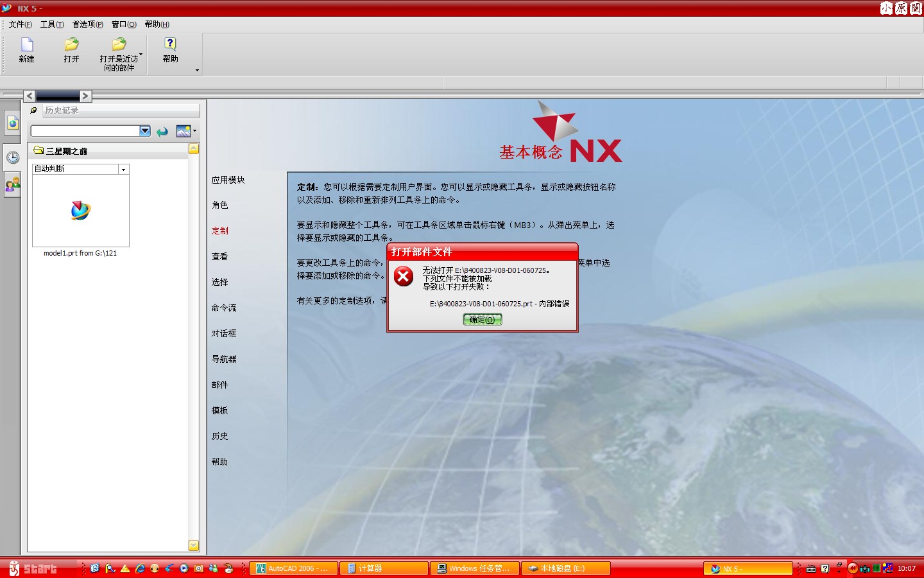
Task: Open the 首选项(P) menu
Action: (x=88, y=24)
